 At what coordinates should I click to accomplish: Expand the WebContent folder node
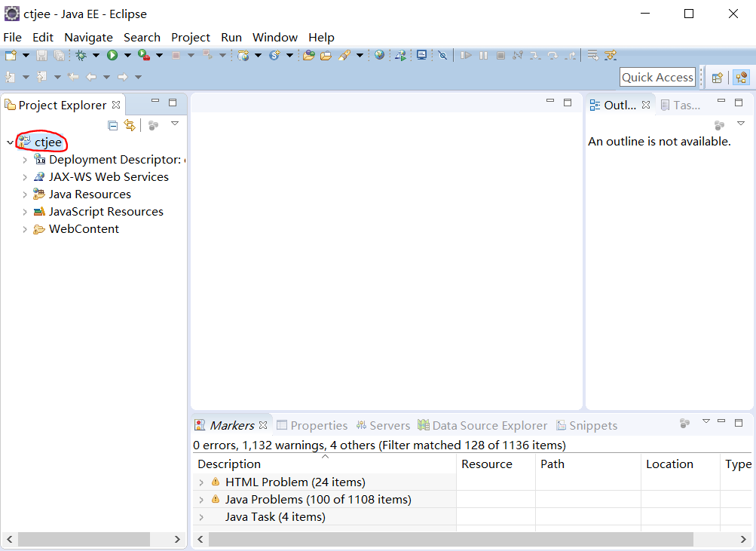pyautogui.click(x=25, y=229)
